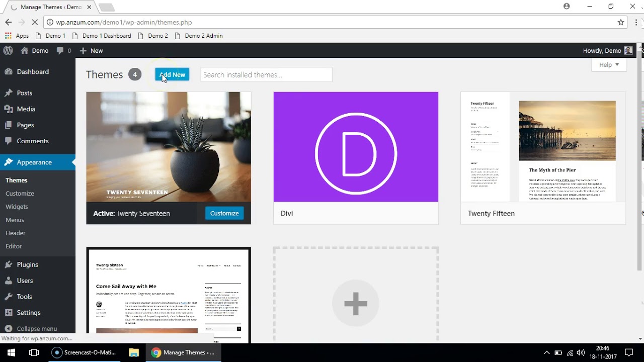Select the Twenty Fifteen theme thumbnail

click(543, 147)
